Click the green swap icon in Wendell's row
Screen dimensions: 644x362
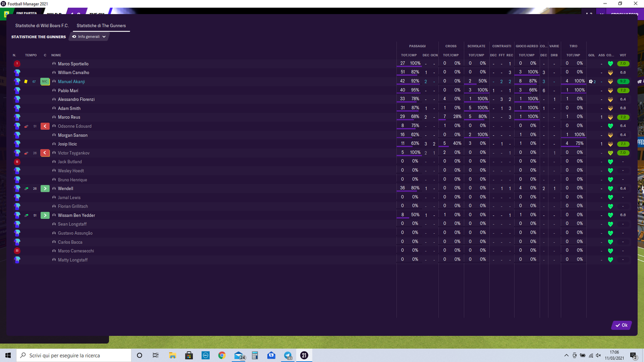click(x=26, y=189)
